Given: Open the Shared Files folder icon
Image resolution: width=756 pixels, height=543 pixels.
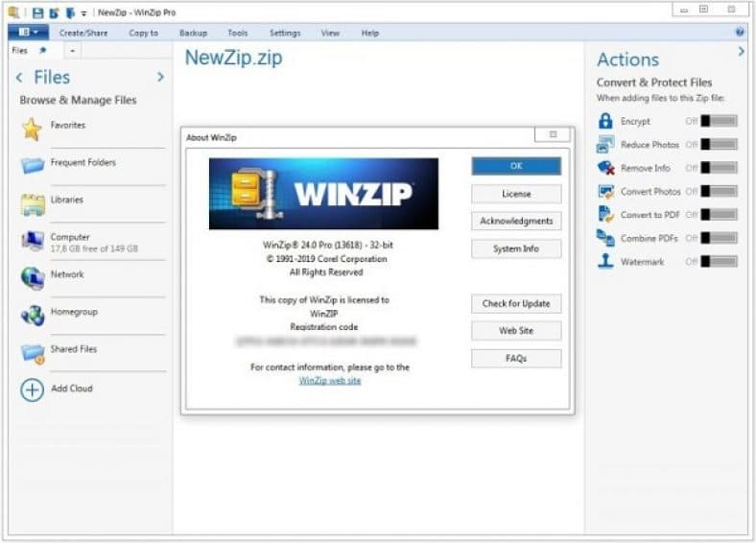Looking at the screenshot, I should pos(33,353).
